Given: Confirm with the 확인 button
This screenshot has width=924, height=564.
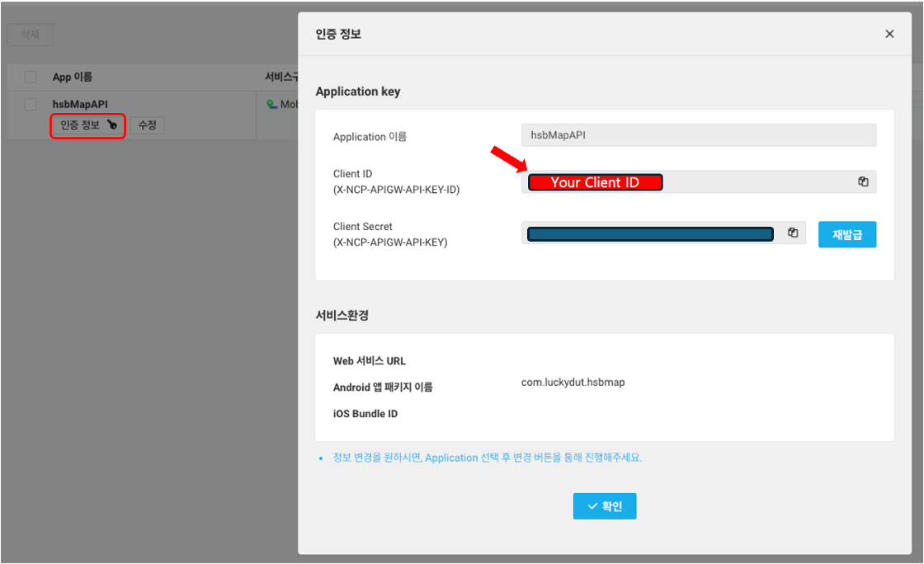Looking at the screenshot, I should [x=605, y=505].
